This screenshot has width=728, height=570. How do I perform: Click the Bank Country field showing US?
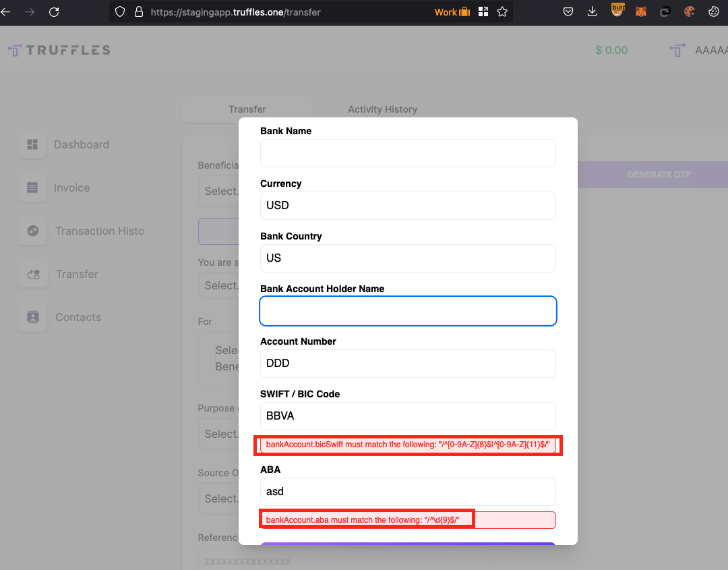pyautogui.click(x=408, y=258)
